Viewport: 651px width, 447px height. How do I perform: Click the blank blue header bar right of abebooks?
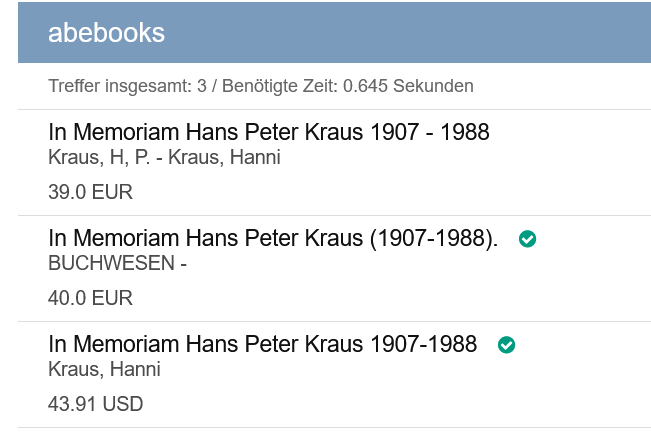pyautogui.click(x=420, y=33)
